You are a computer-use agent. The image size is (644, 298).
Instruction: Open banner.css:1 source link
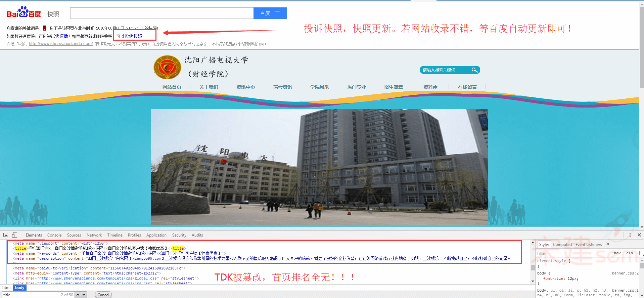tap(625, 290)
